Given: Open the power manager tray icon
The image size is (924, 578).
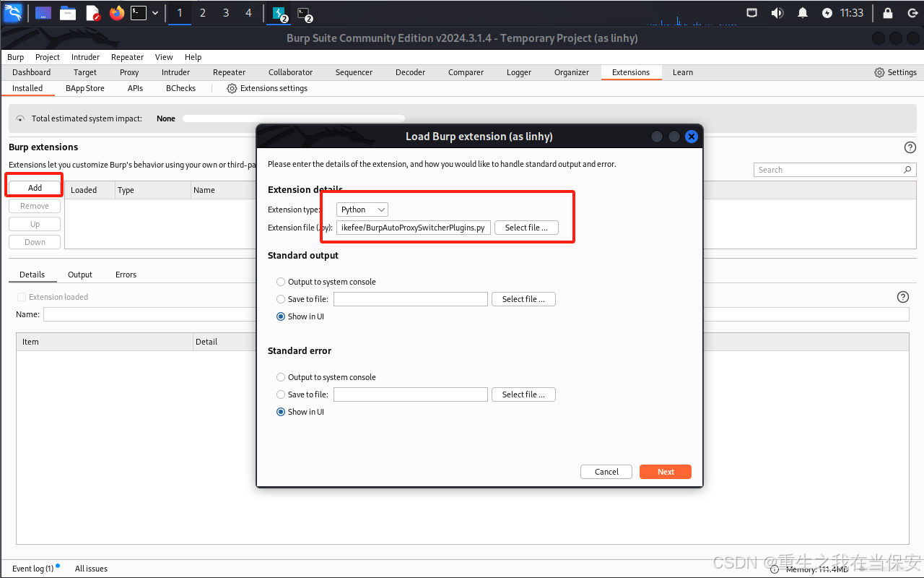Looking at the screenshot, I should tap(827, 13).
